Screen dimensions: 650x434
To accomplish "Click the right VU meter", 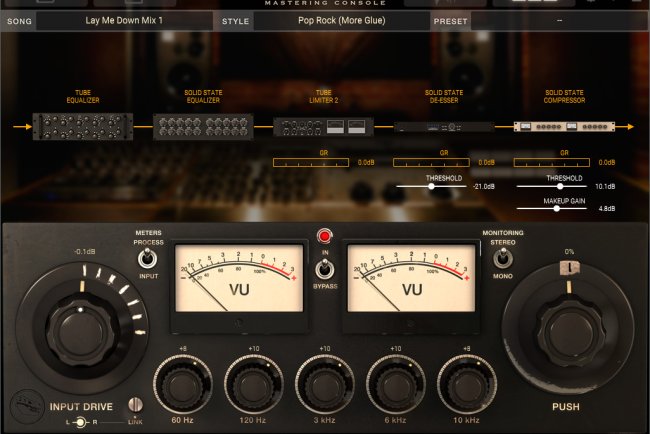I will [411, 278].
